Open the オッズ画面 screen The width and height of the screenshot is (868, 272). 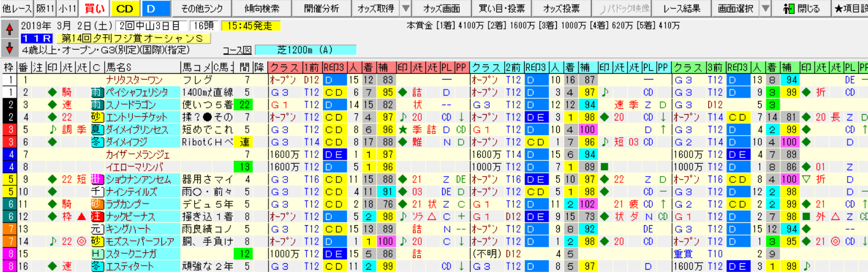click(x=442, y=9)
